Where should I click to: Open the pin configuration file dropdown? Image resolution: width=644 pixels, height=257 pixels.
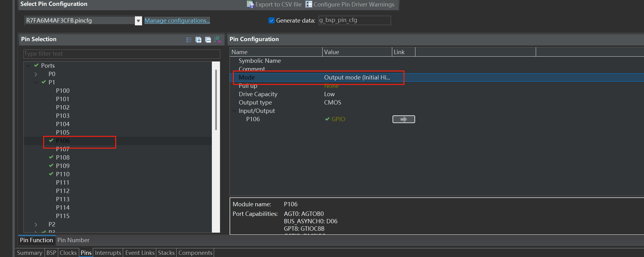pos(138,21)
